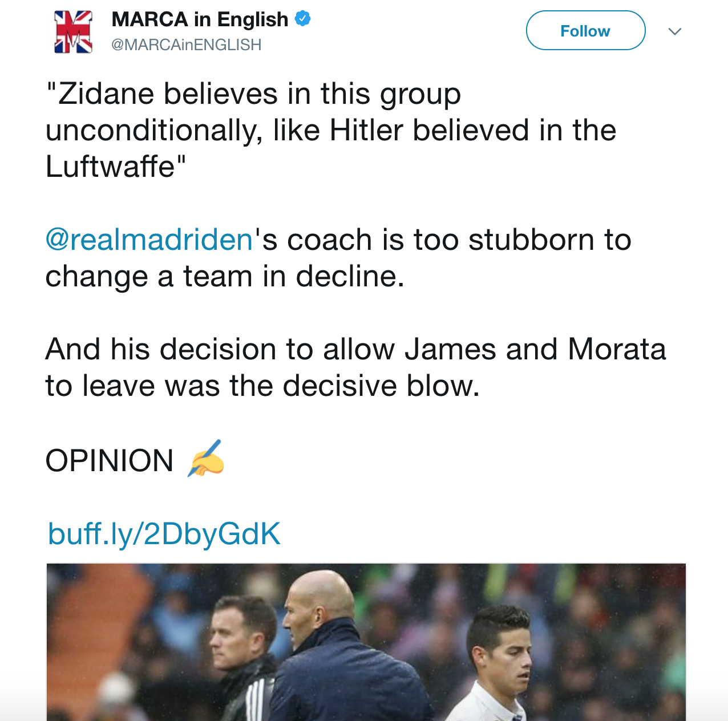
Task: Click the "to leave was the decisive blow" line
Action: pos(262,386)
